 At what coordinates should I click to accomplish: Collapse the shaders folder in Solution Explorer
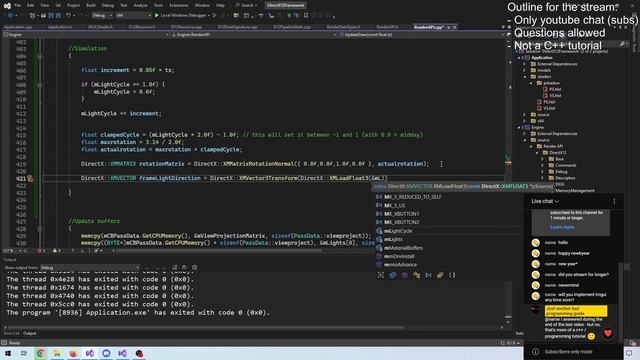[x=525, y=77]
